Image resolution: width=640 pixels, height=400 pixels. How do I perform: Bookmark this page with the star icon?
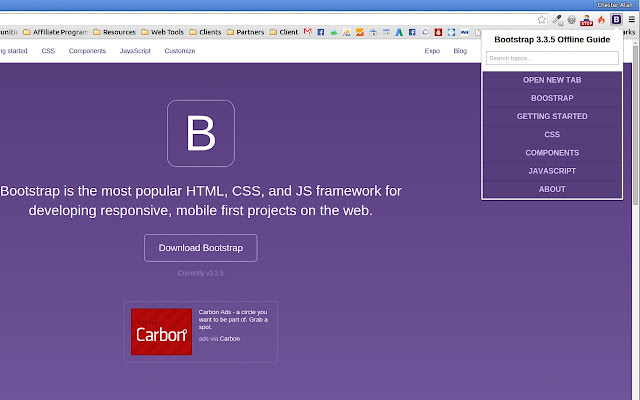click(542, 19)
